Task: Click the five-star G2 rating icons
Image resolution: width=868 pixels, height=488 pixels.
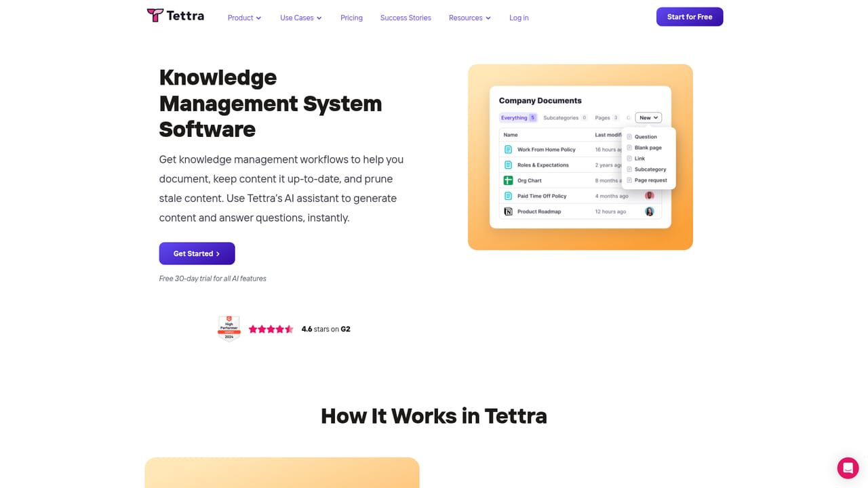Action: click(271, 329)
